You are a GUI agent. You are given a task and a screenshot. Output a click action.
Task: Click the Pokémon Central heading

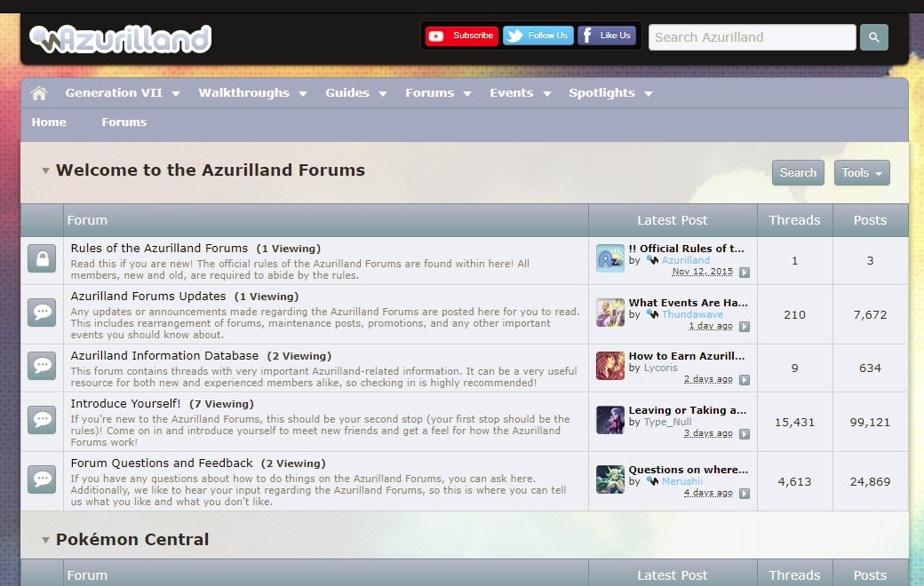(132, 540)
